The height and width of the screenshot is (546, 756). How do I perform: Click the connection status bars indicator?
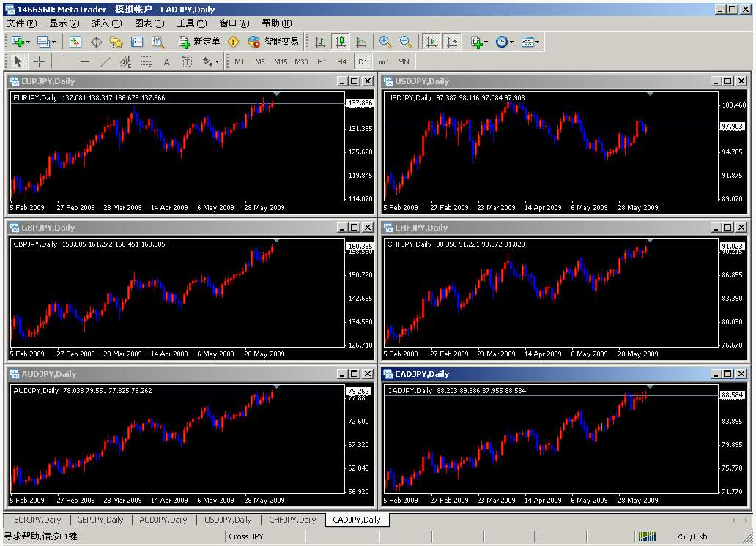coord(647,536)
